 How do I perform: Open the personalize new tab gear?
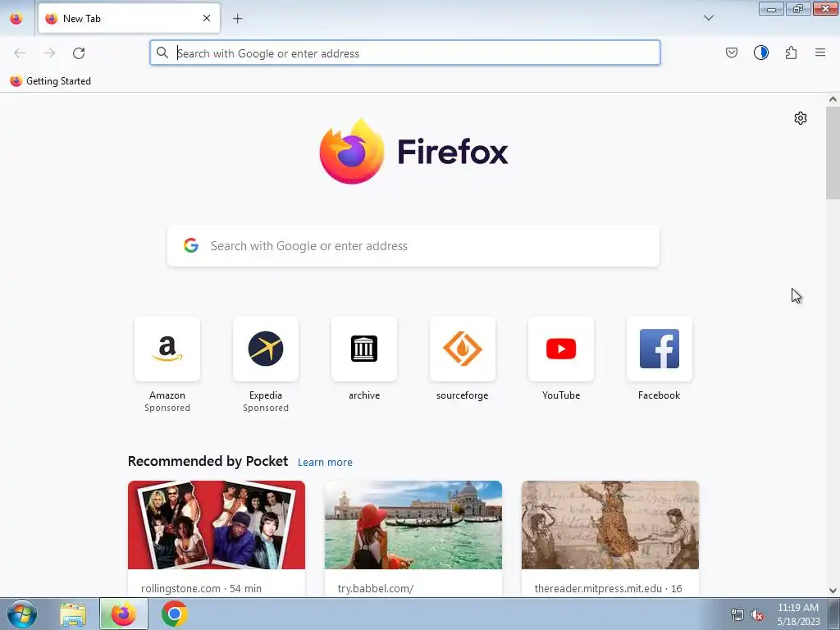coord(801,118)
